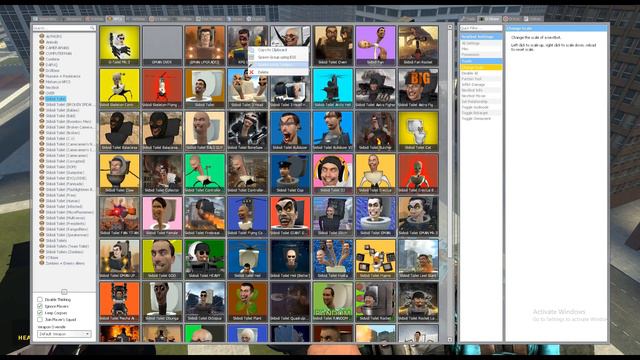Collapse the first blue tool category header
The height and width of the screenshot is (360, 640).
click(x=481, y=37)
